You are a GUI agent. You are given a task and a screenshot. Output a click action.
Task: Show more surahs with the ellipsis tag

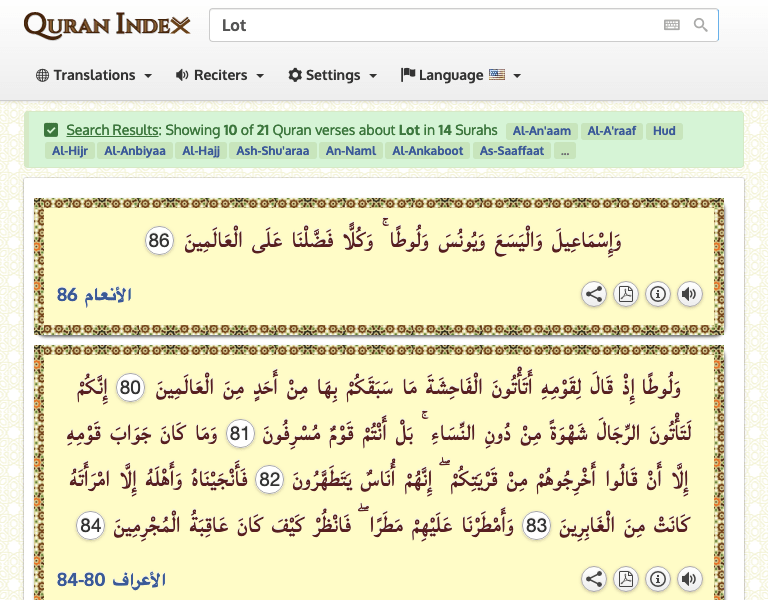point(566,151)
